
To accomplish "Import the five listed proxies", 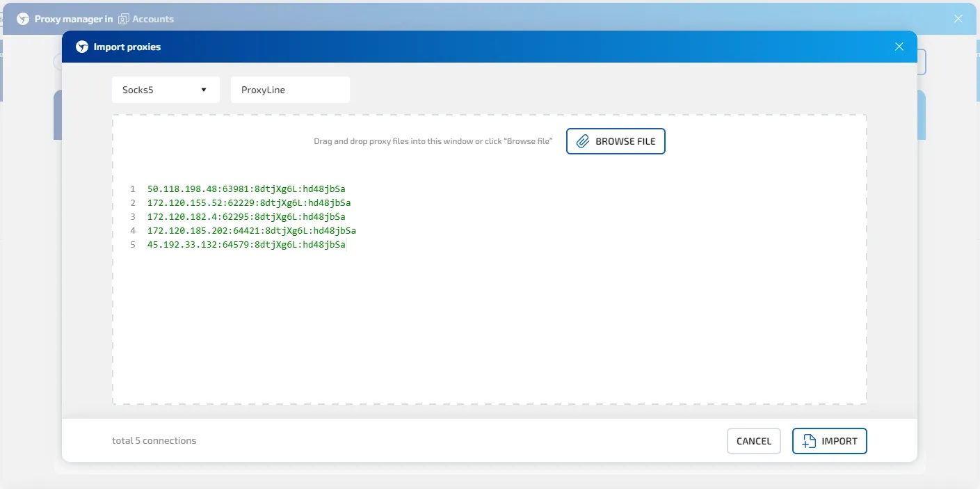I will 829,441.
